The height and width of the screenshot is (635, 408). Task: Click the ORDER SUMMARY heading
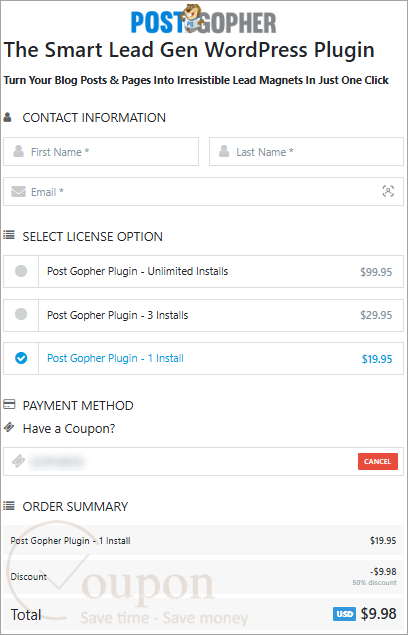click(x=75, y=507)
